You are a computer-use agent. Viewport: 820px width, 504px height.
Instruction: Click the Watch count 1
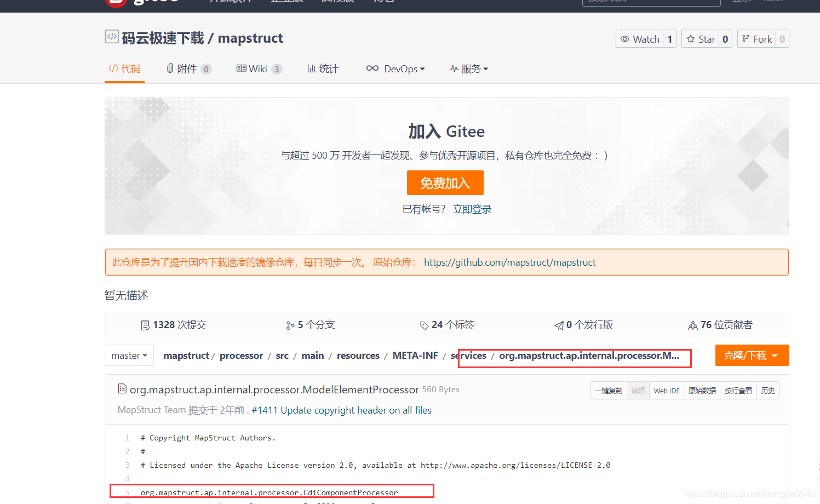click(x=670, y=39)
